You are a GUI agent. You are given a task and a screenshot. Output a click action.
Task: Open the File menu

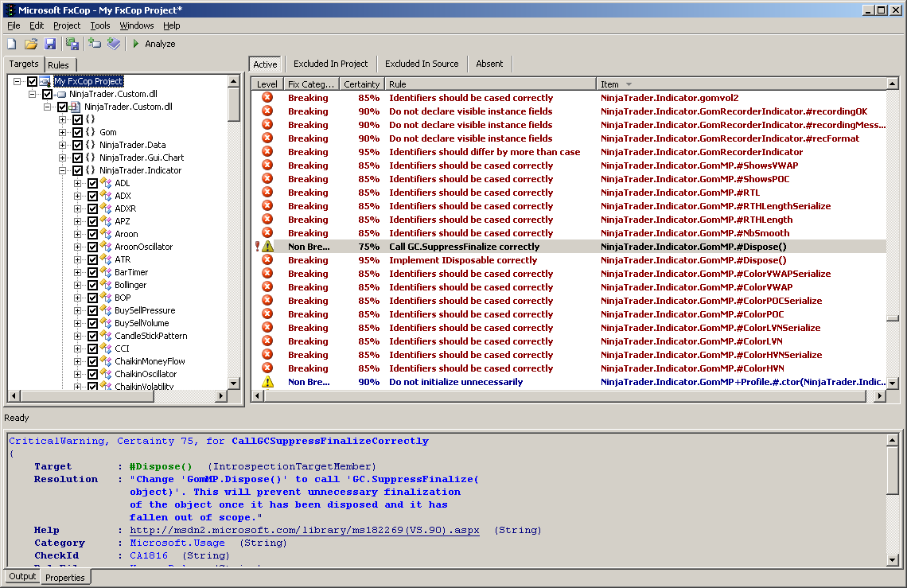pos(14,25)
